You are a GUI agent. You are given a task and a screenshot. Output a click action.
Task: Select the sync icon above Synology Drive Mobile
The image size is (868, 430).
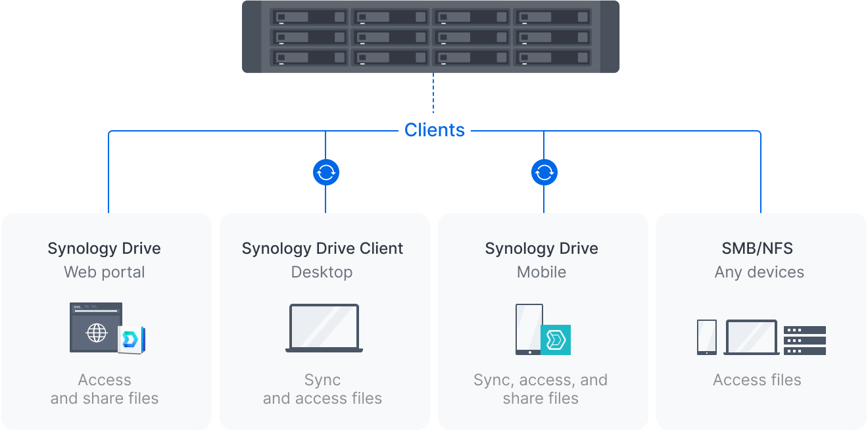[x=543, y=172]
